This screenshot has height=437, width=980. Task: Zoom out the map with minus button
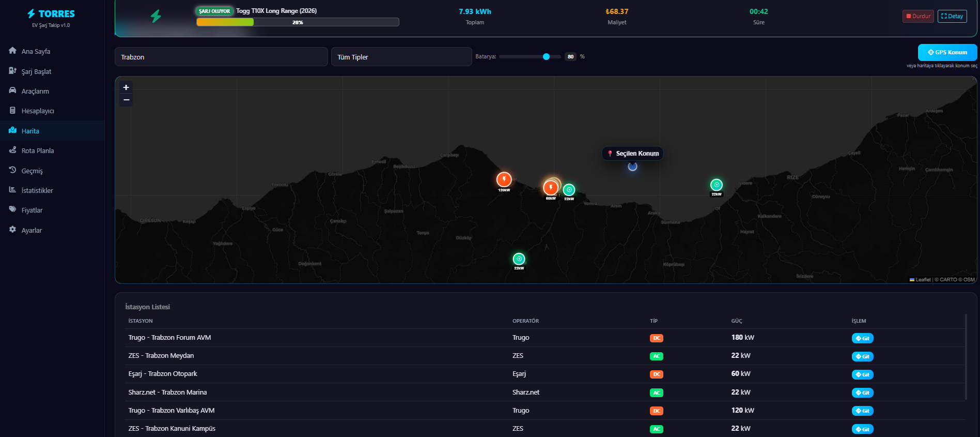(126, 100)
